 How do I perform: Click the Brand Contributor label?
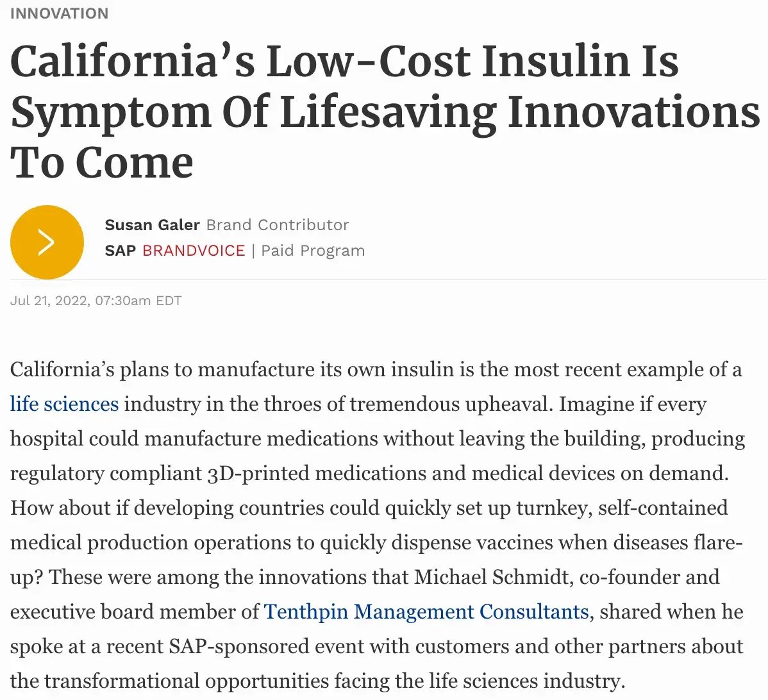(277, 225)
